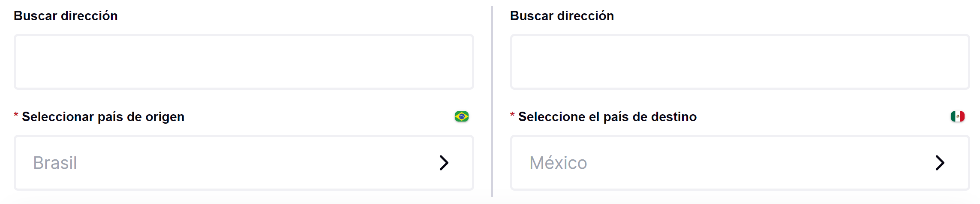
Task: Click the chevron arrow in the México field
Action: click(940, 163)
